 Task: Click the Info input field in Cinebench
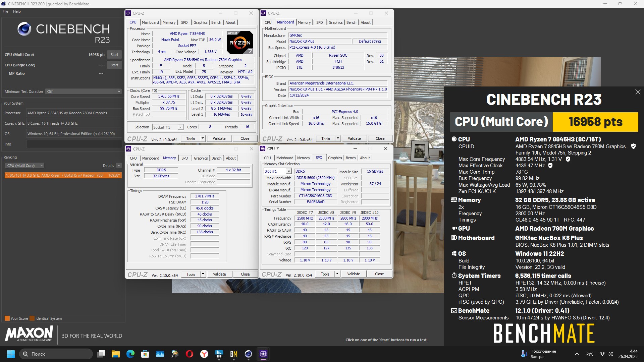74,144
